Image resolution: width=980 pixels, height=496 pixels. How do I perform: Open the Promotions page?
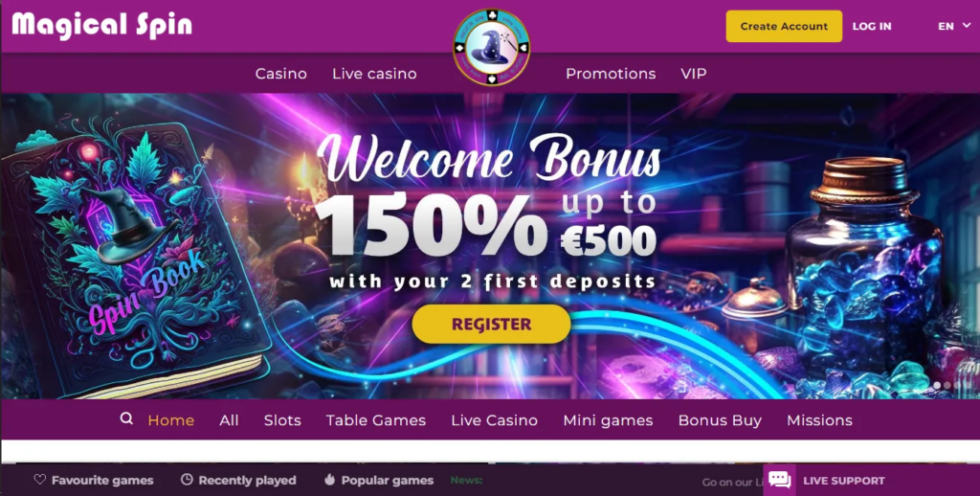611,74
